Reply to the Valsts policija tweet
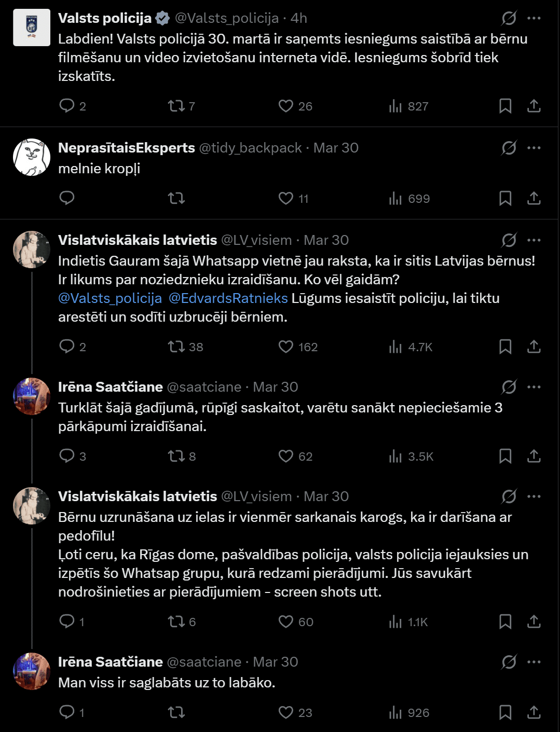This screenshot has height=732, width=560. 67,106
